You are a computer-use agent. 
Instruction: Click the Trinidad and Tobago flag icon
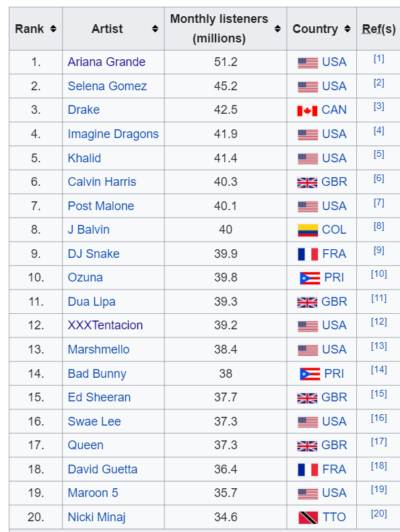click(x=308, y=517)
